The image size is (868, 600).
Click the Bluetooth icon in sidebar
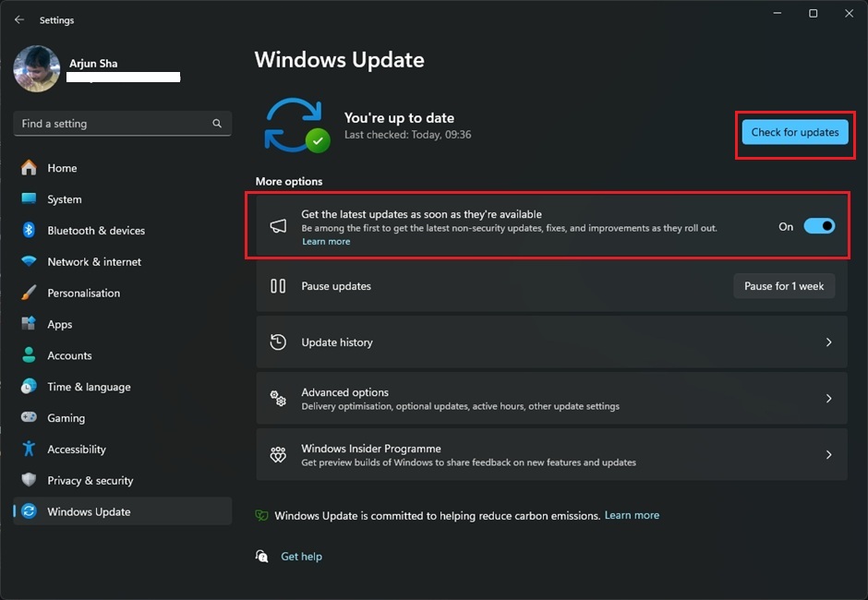[29, 230]
